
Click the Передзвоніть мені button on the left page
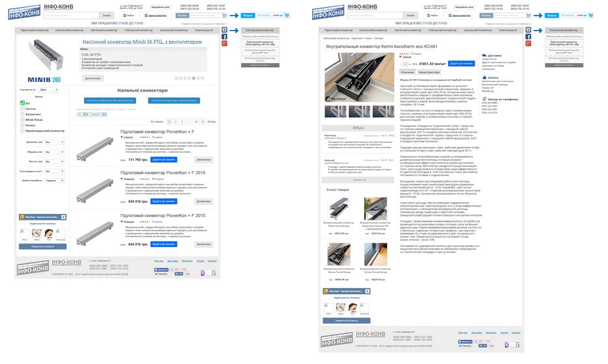point(161,7)
